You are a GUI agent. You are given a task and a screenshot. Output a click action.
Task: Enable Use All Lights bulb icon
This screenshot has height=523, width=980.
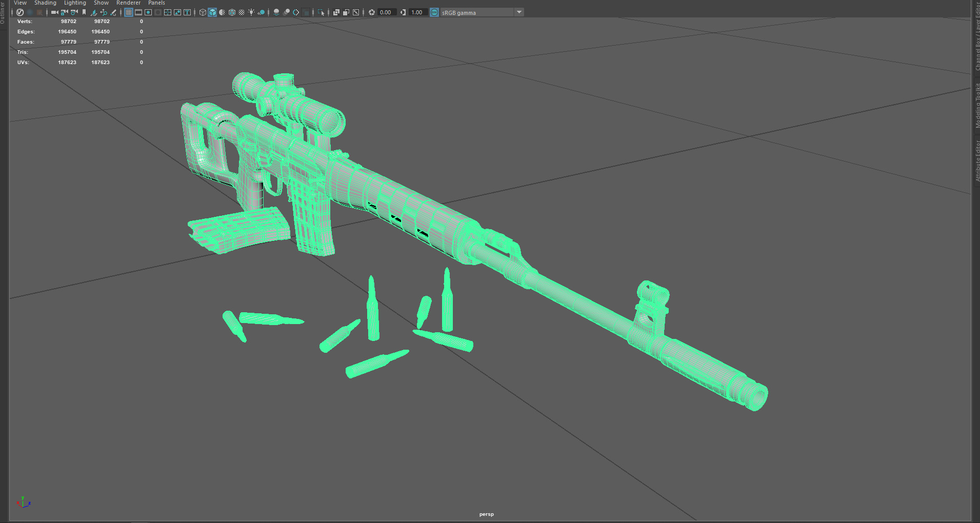[251, 12]
